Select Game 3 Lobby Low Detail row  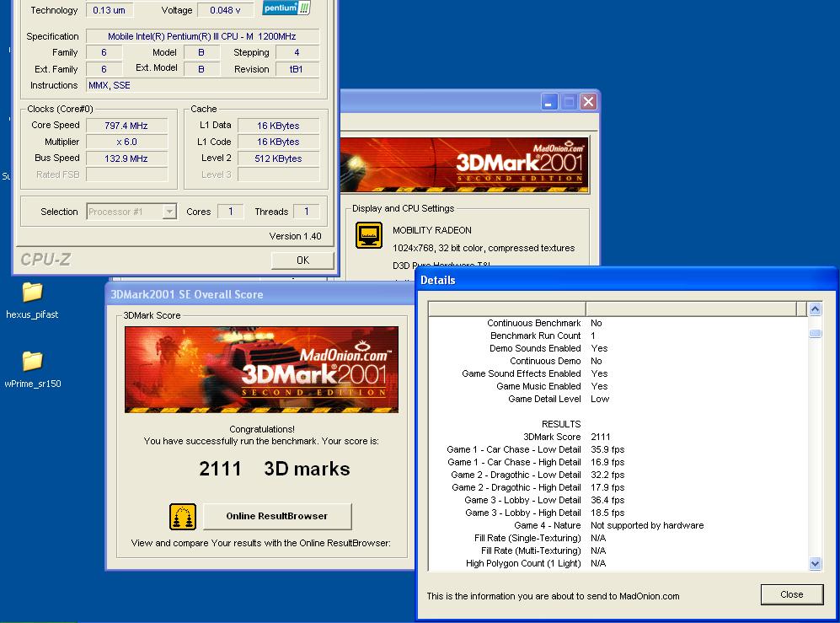click(618, 500)
